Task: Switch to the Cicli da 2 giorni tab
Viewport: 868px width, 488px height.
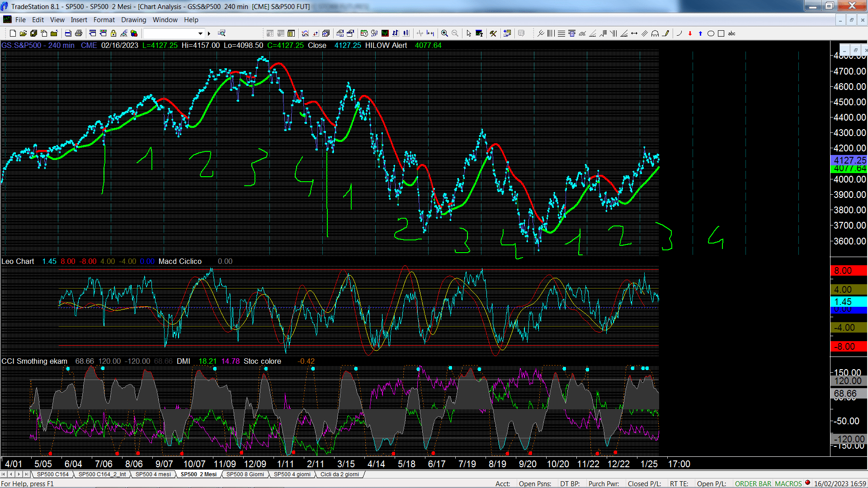Action: 340,474
